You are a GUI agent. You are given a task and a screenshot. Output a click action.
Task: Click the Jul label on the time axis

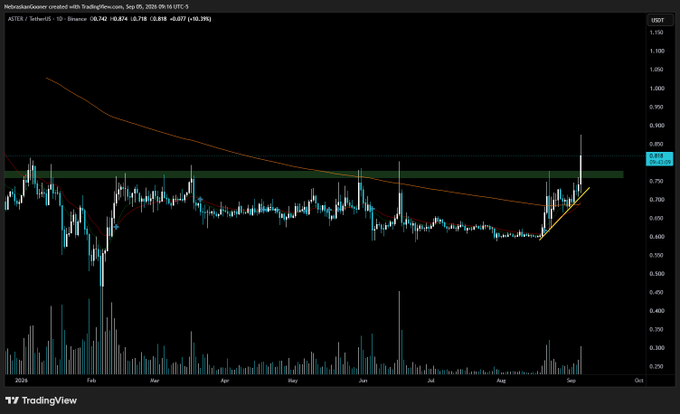431,381
